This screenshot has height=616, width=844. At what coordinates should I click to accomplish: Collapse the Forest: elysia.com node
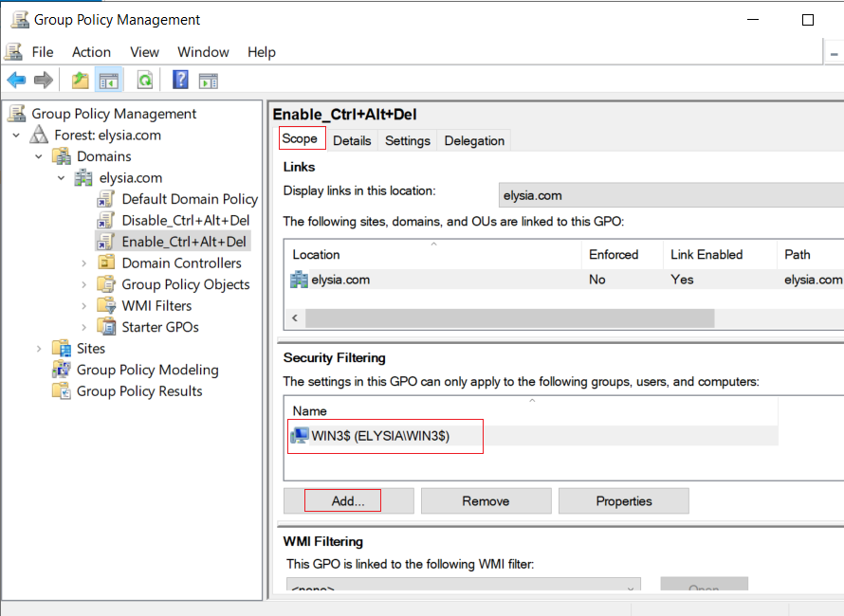coord(16,135)
